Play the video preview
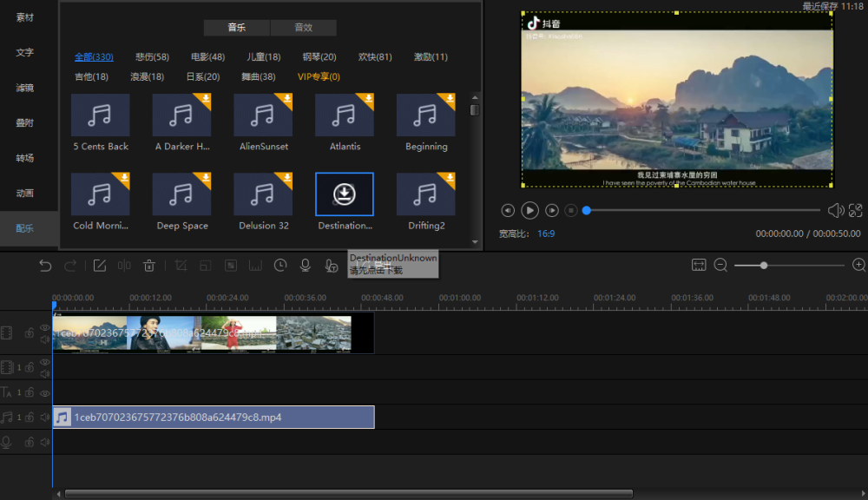This screenshot has width=868, height=500. [x=529, y=210]
